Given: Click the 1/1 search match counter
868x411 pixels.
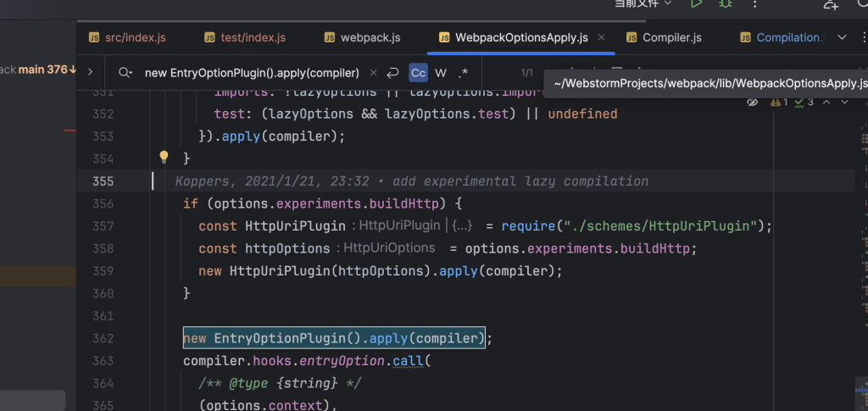Looking at the screenshot, I should coord(526,73).
